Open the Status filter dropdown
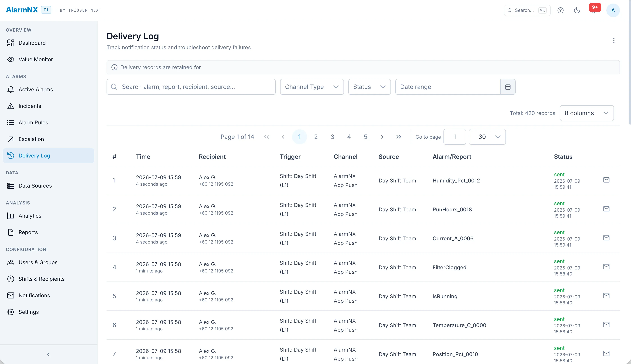The width and height of the screenshot is (631, 364). (x=369, y=87)
